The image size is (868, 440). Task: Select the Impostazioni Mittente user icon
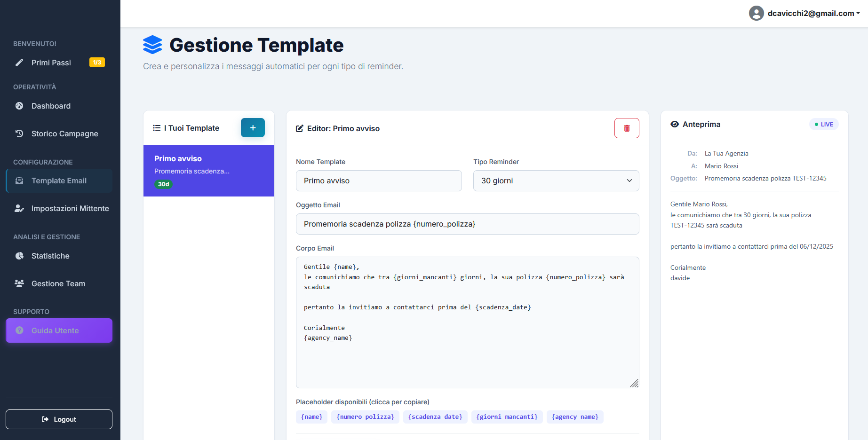point(19,208)
